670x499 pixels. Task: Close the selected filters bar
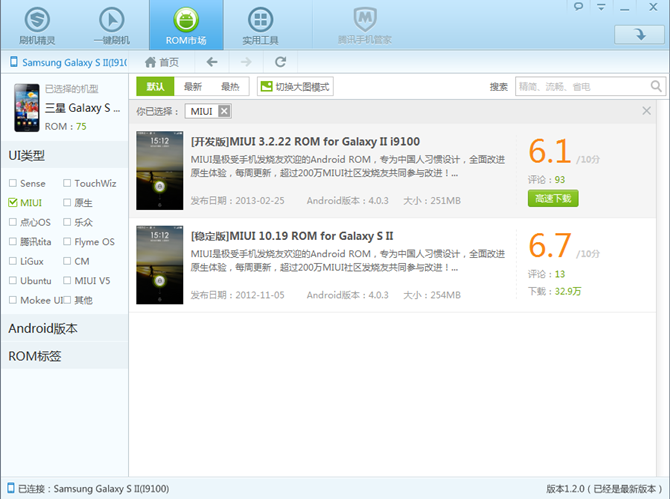[x=646, y=111]
